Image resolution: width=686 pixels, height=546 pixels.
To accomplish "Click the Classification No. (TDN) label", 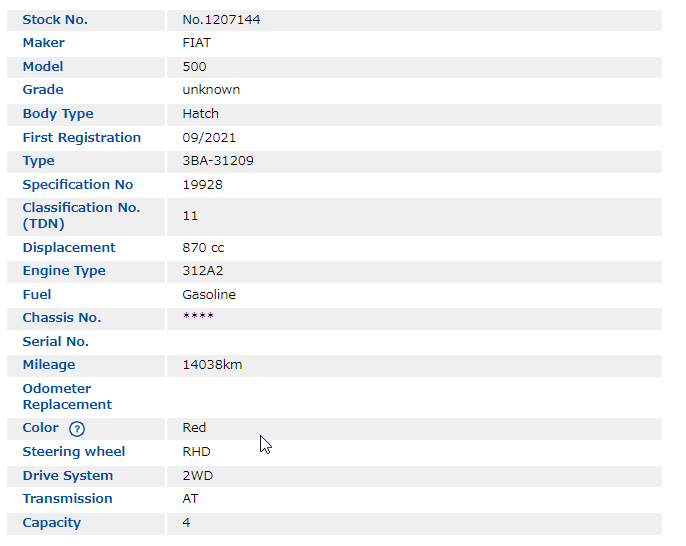I will (x=81, y=216).
